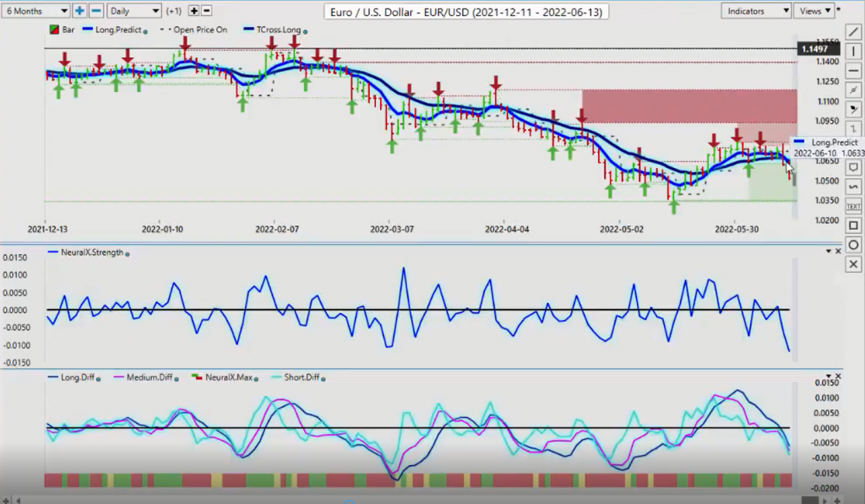Click the 2022-02-07 date axis label
Viewport: 865px width, 504px height.
coord(277,230)
